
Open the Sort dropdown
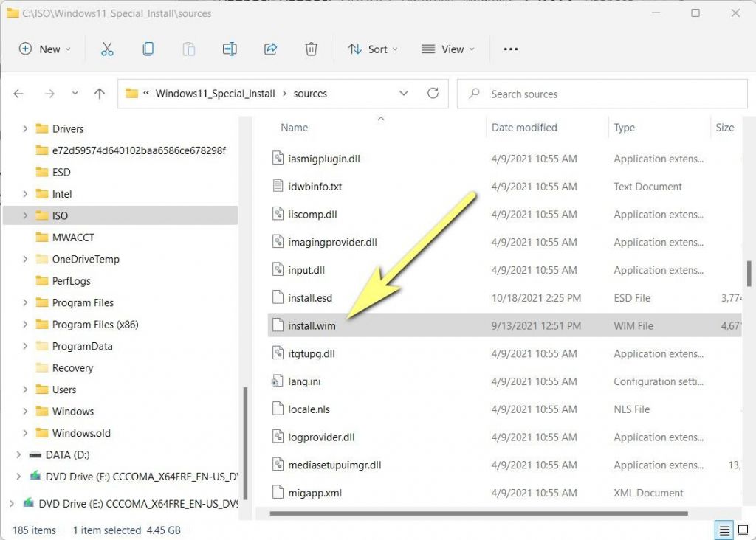[x=373, y=49]
